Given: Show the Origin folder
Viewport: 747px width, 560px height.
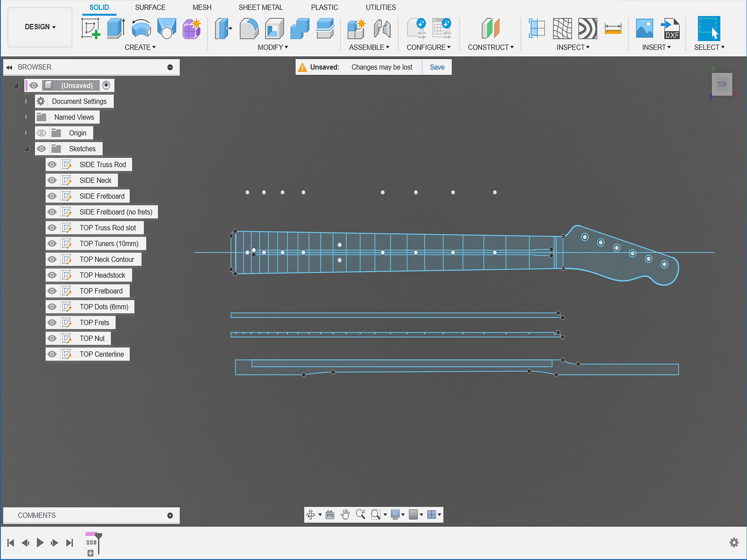Looking at the screenshot, I should click(x=41, y=133).
